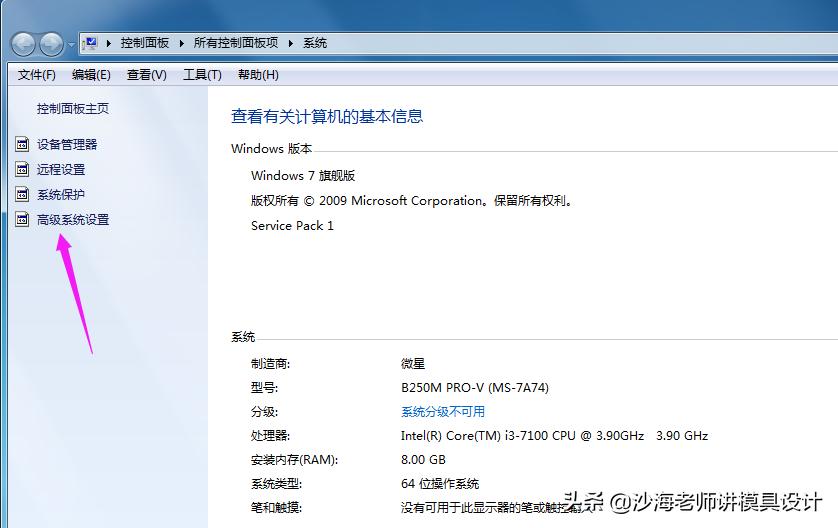Go forward with the Forward navigation button
The height and width of the screenshot is (528, 838).
pyautogui.click(x=51, y=44)
